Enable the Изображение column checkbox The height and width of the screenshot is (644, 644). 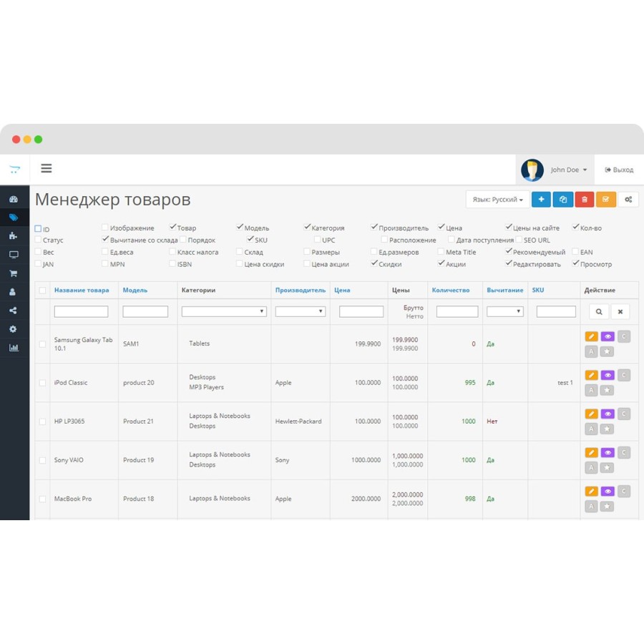(104, 227)
